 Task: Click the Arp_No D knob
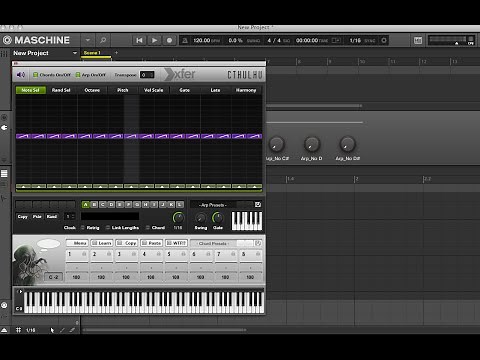click(312, 144)
